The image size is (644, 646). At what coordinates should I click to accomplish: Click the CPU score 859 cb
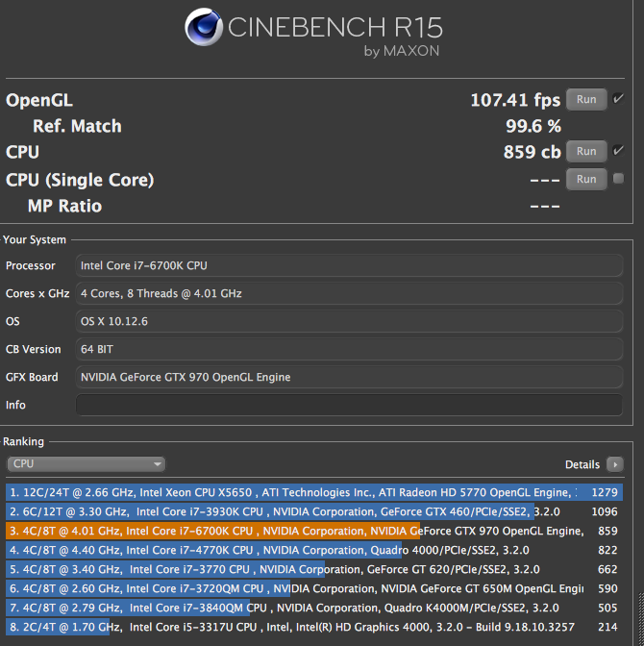click(532, 152)
